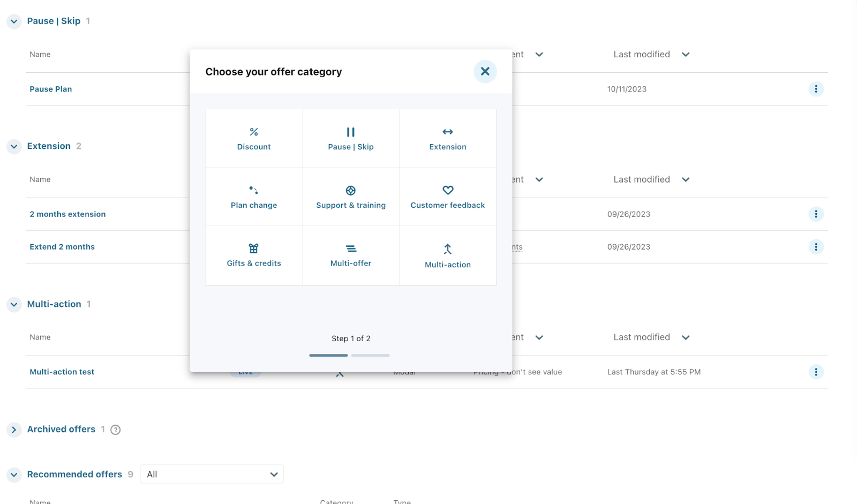Click the Archived offers help icon
The width and height of the screenshot is (857, 504).
coord(115,430)
